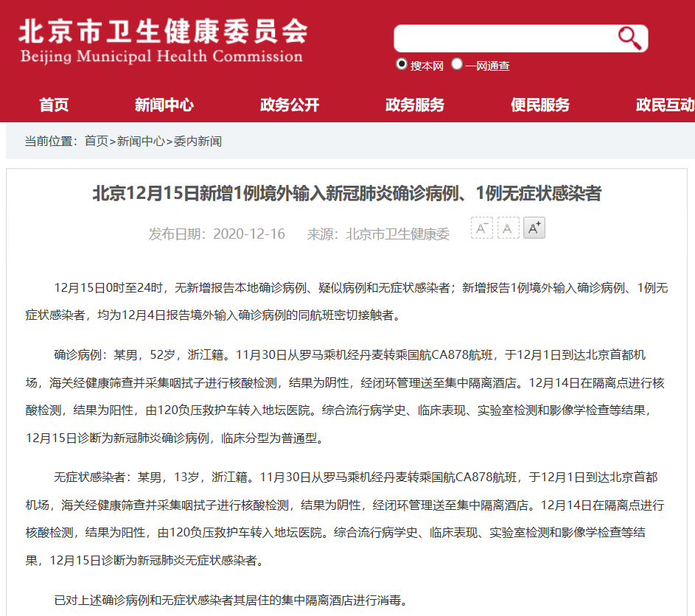Select the 一网通查 radio button

coord(456,64)
